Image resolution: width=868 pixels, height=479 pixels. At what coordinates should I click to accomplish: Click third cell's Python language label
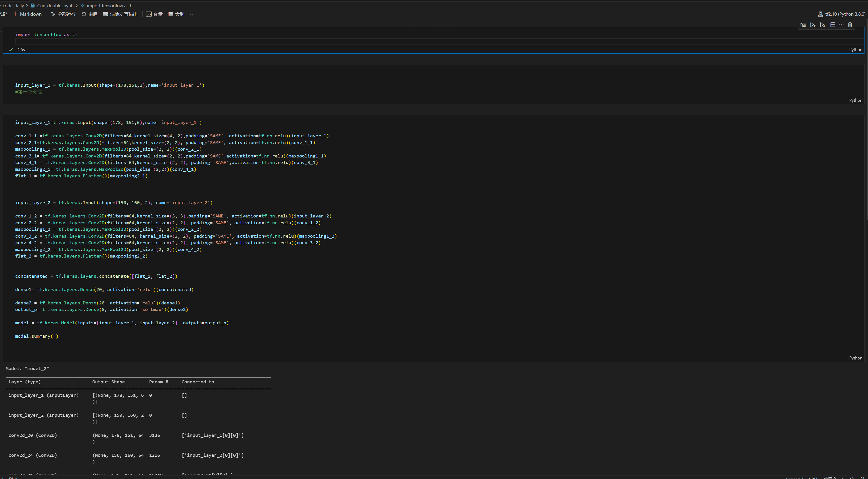coord(856,358)
